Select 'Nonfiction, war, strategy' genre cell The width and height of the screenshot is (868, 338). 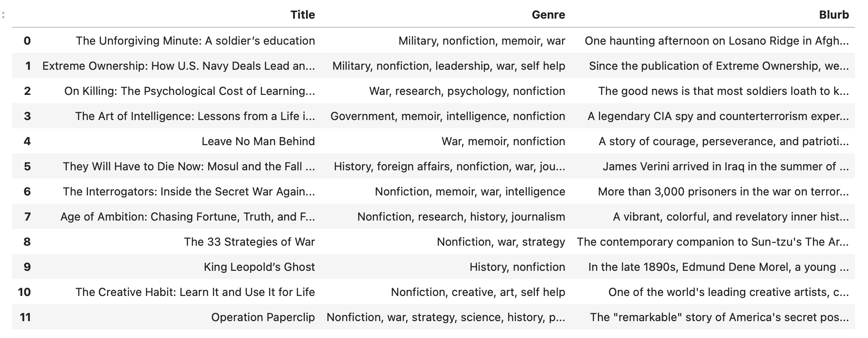[501, 242]
